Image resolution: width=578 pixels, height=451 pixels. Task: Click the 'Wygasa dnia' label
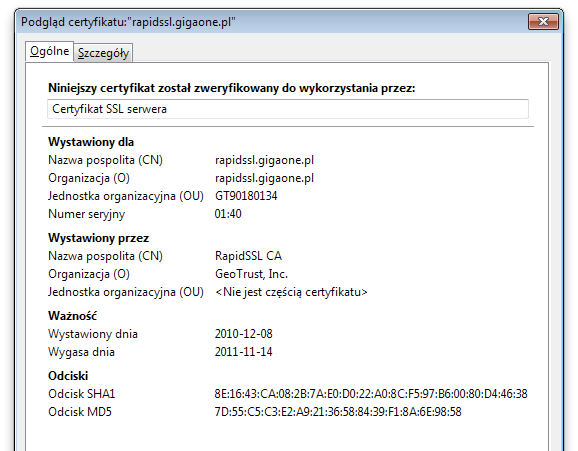coord(81,352)
